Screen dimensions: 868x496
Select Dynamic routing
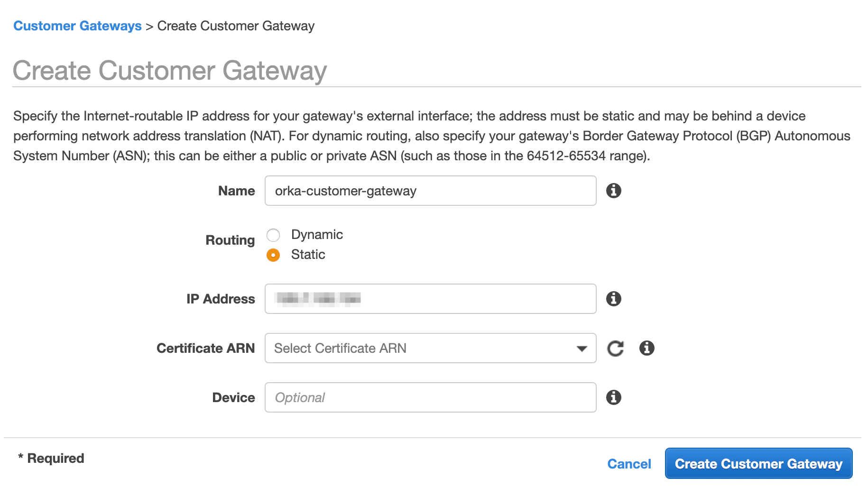(x=274, y=235)
